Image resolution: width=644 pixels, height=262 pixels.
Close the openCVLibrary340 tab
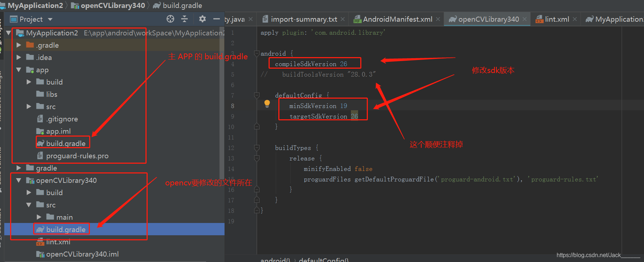(525, 19)
